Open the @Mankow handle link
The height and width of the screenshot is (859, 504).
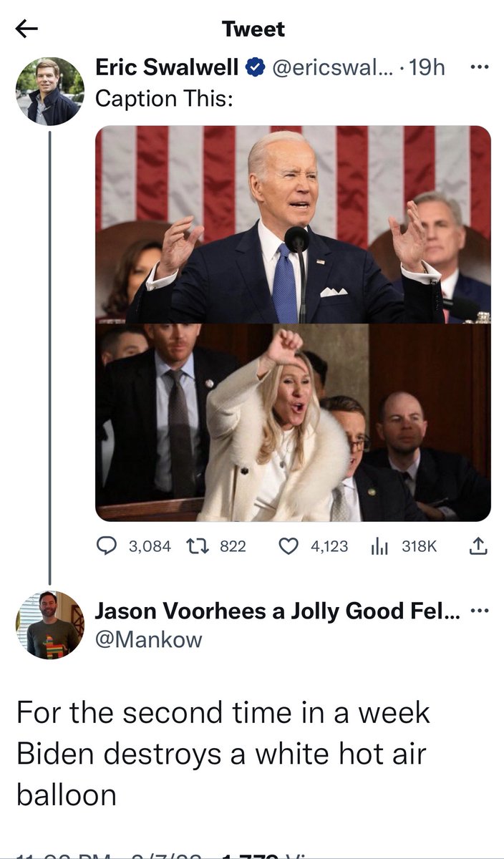coord(149,639)
